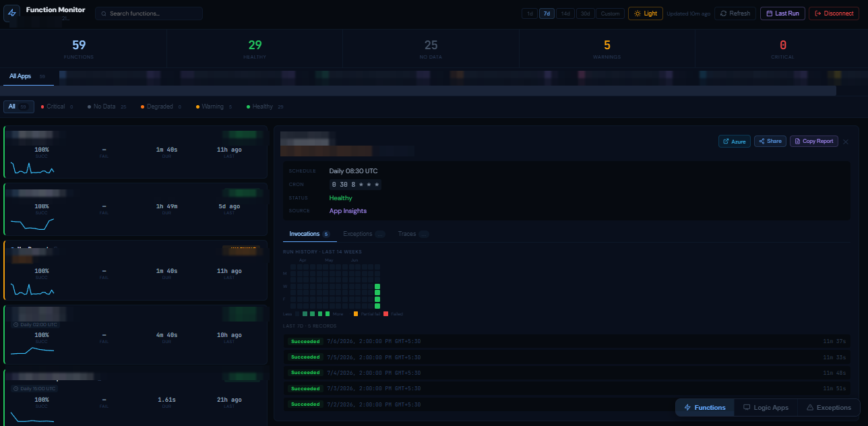Open the App Insights source link
This screenshot has height=426, width=868.
click(x=348, y=211)
